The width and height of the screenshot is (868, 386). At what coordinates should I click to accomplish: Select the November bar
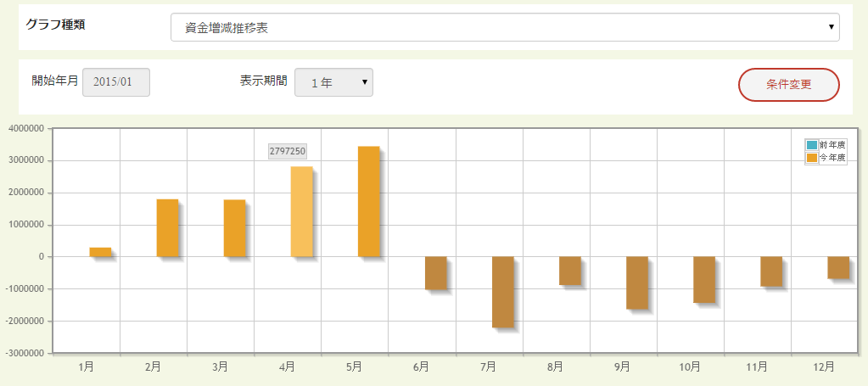coord(771,271)
